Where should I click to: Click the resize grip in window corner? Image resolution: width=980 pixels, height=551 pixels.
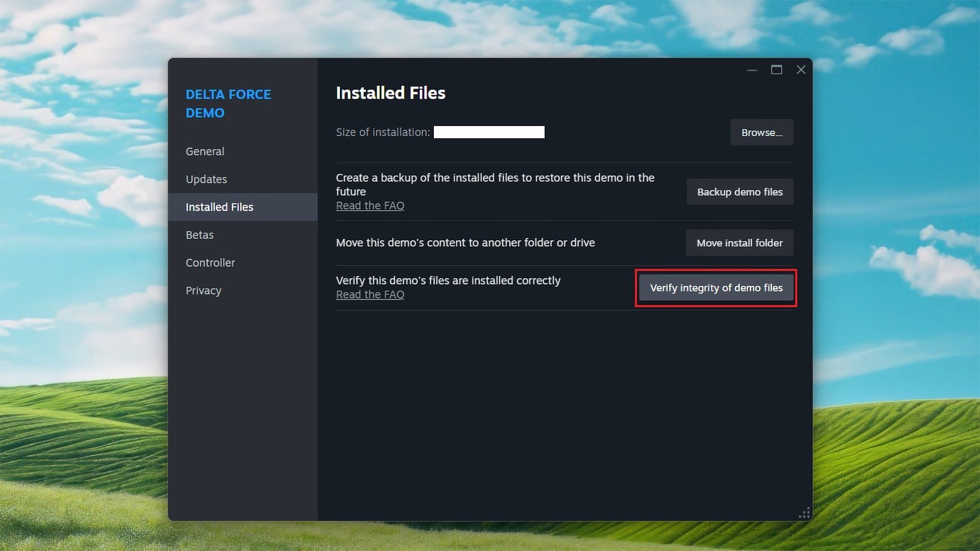pyautogui.click(x=804, y=513)
